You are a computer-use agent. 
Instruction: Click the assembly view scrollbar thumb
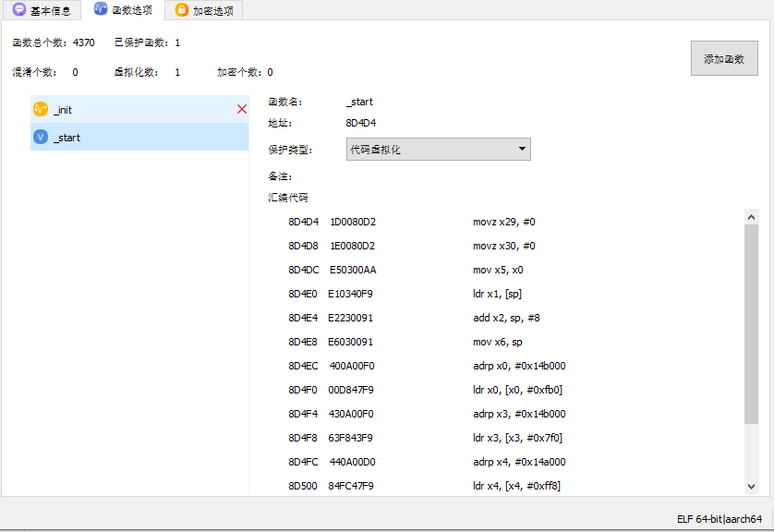click(751, 324)
